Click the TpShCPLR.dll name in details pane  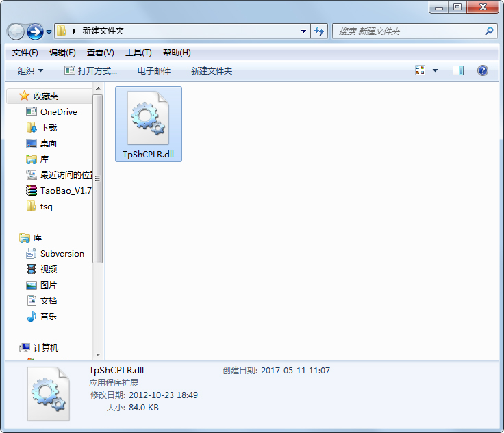pos(116,370)
